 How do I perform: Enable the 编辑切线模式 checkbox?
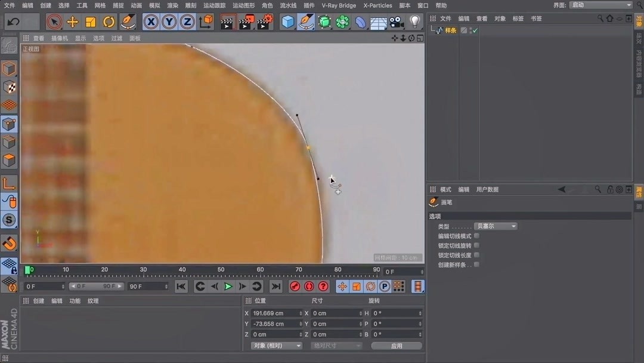(475, 236)
